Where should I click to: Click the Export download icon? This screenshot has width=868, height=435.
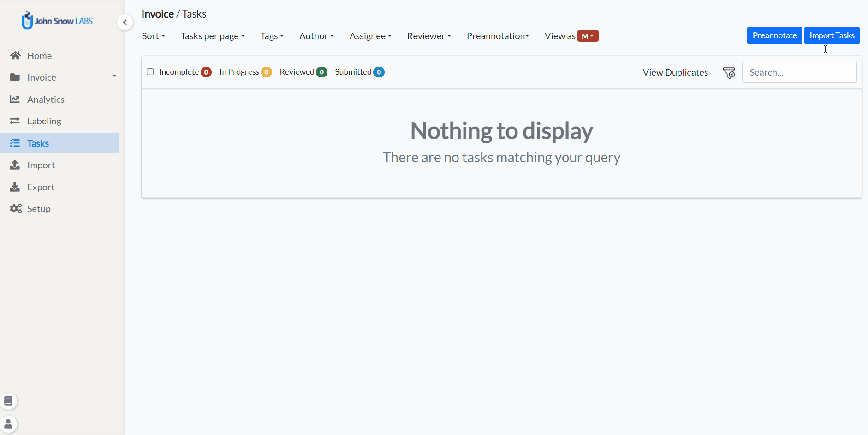pos(15,187)
